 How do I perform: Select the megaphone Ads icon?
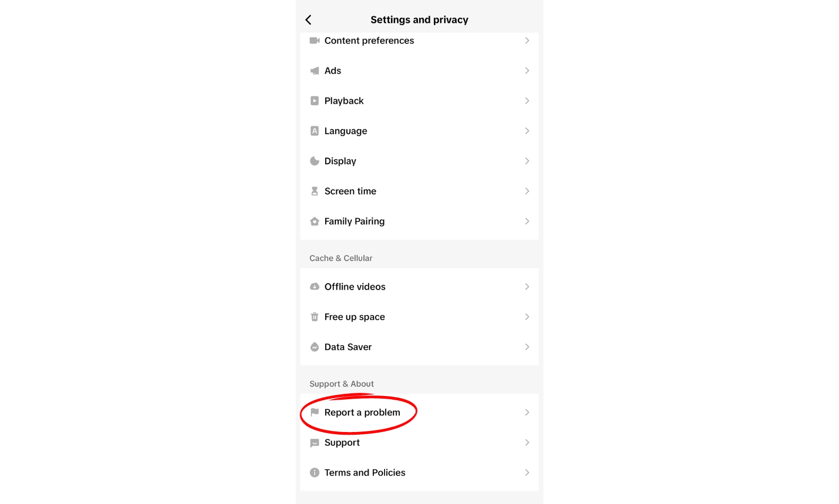click(315, 70)
